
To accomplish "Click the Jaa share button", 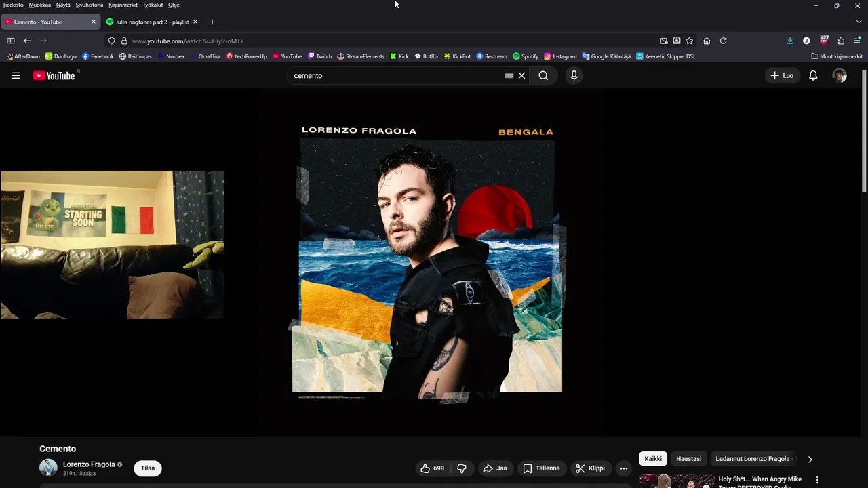I will pos(495,468).
